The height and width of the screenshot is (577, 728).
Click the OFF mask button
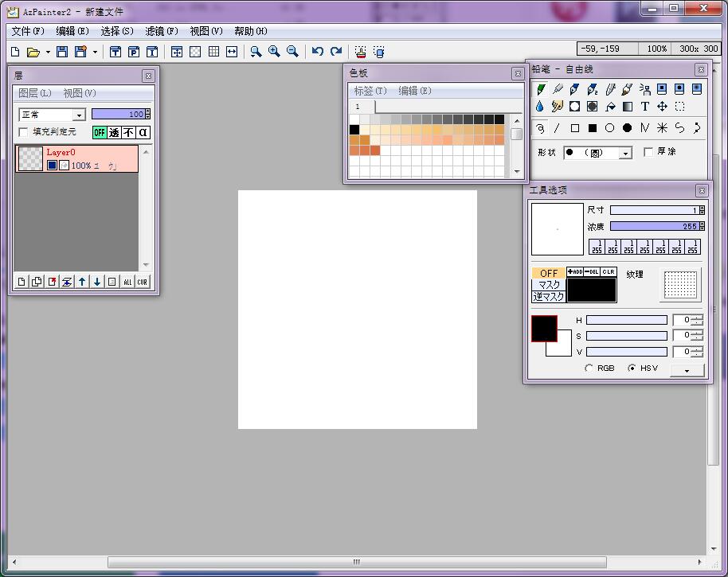point(549,273)
